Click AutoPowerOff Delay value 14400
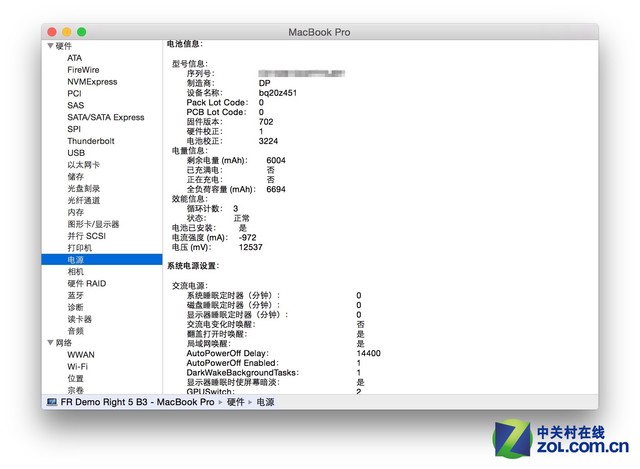Image resolution: width=640 pixels, height=469 pixels. tap(369, 353)
